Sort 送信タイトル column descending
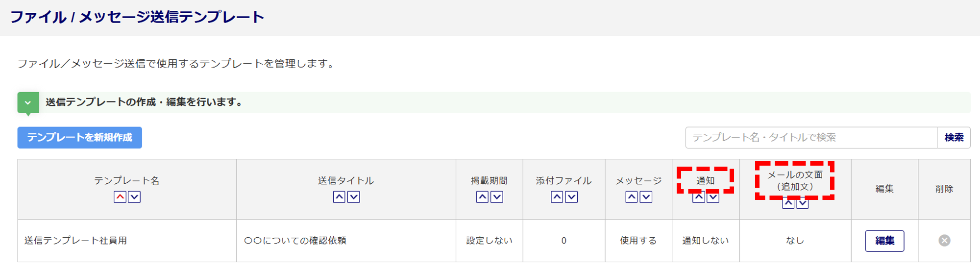The height and width of the screenshot is (272, 980). click(x=353, y=197)
